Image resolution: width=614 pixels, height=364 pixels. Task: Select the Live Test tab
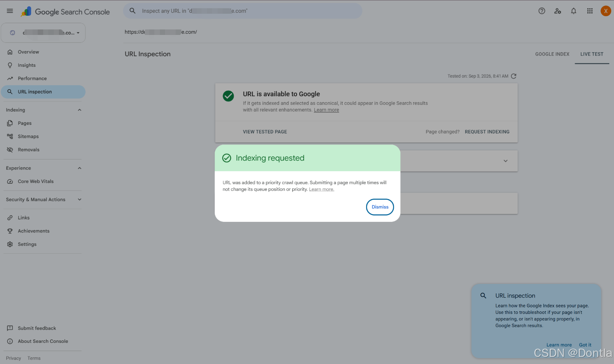click(592, 54)
